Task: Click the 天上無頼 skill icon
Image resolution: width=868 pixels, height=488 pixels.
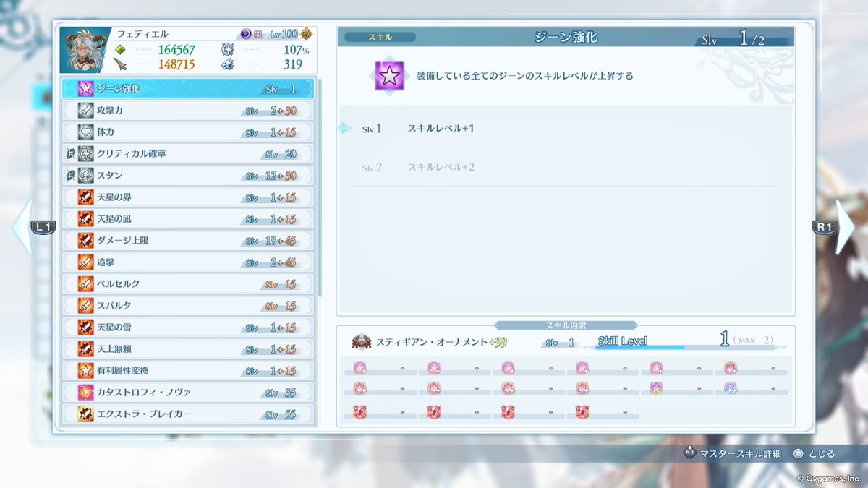Action: pos(86,349)
